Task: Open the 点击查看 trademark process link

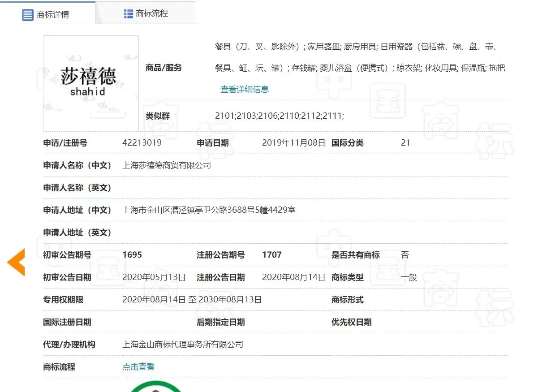Action: click(138, 367)
